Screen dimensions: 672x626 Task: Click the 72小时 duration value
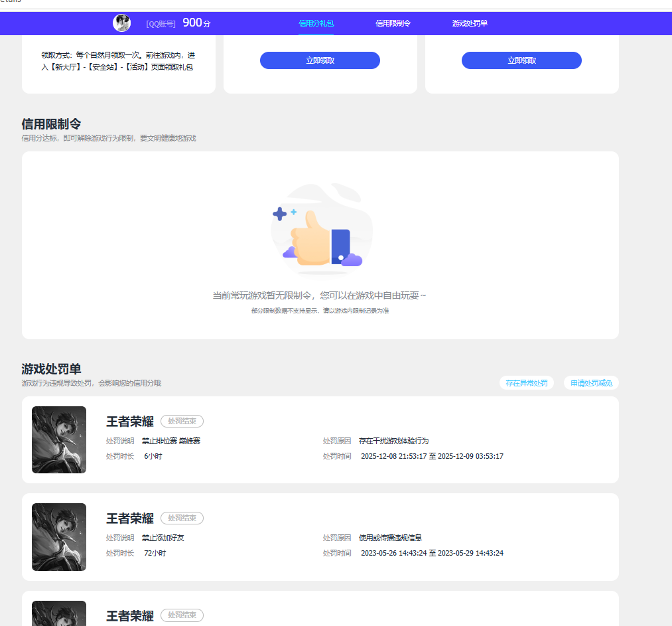155,553
